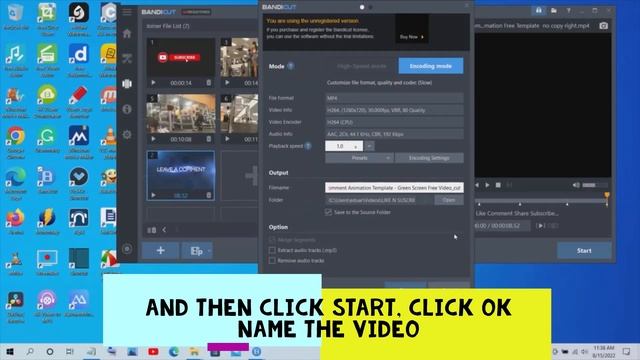Screen dimensions: 640x360
Task: Open the Mode help question icon
Action: click(291, 66)
